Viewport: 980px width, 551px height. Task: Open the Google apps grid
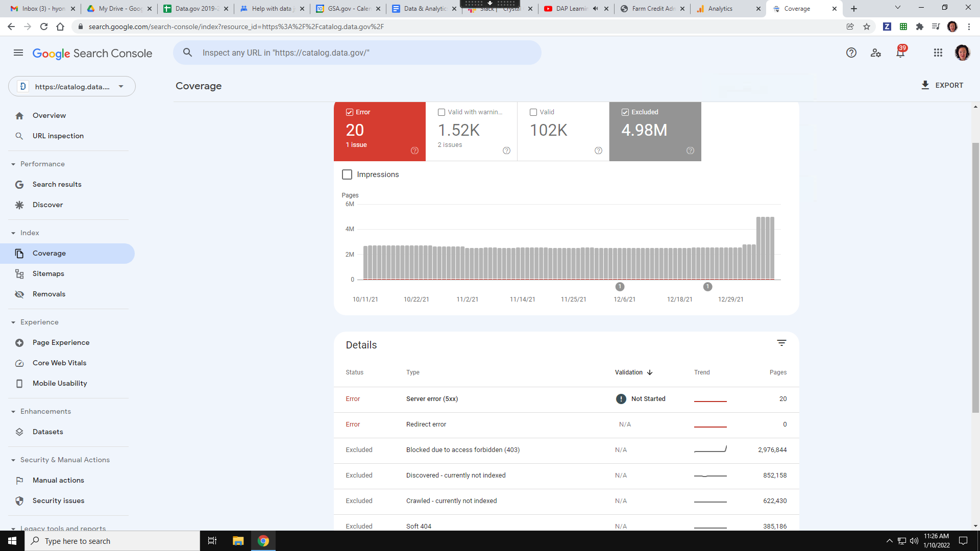click(938, 53)
